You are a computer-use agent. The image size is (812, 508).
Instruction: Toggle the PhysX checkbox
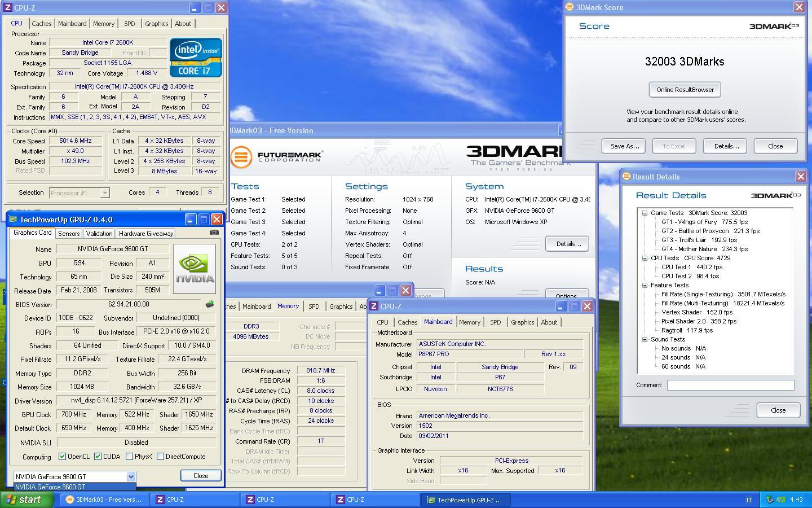click(x=129, y=457)
